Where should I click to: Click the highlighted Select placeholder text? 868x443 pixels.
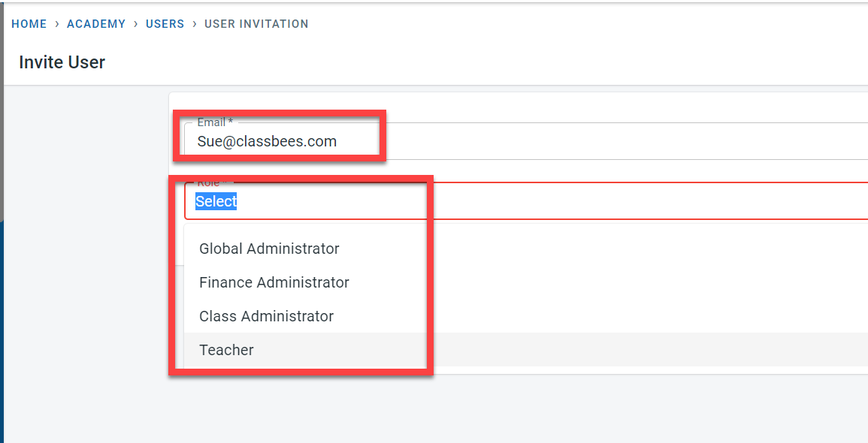216,201
